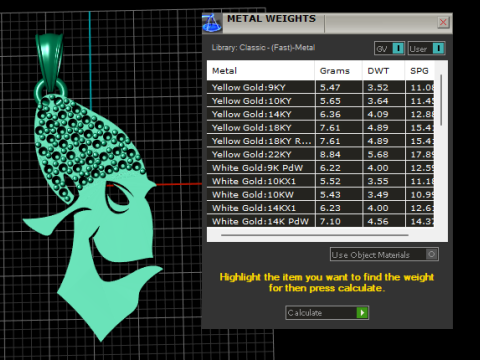Click the 3.49 DWT value
The width and height of the screenshot is (480, 360).
378,194
